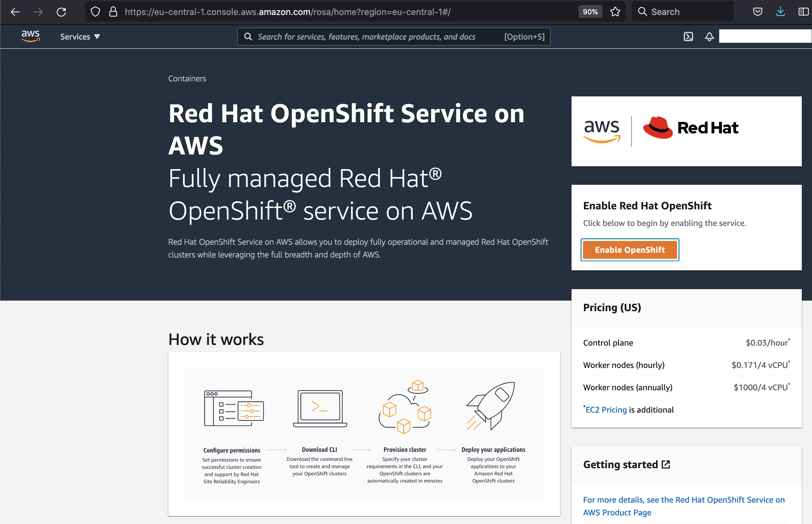Click the AWS logo in the top left
This screenshot has height=524, width=812.
click(30, 37)
